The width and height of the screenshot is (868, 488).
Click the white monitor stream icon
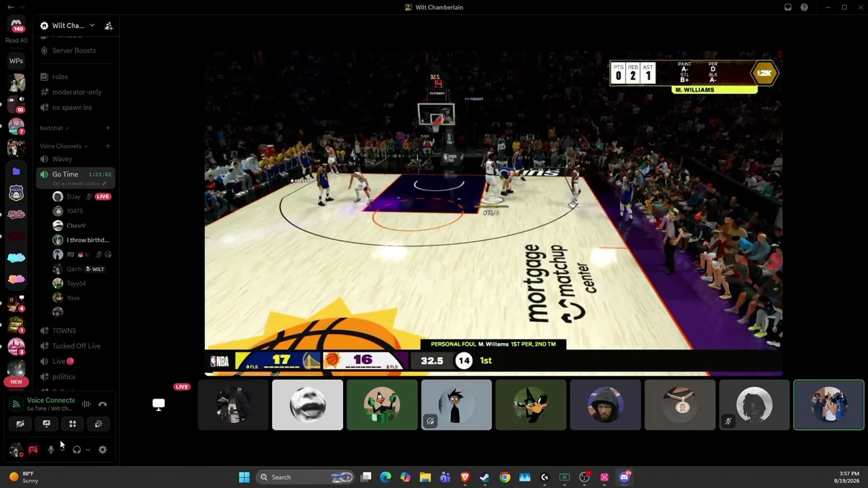159,405
